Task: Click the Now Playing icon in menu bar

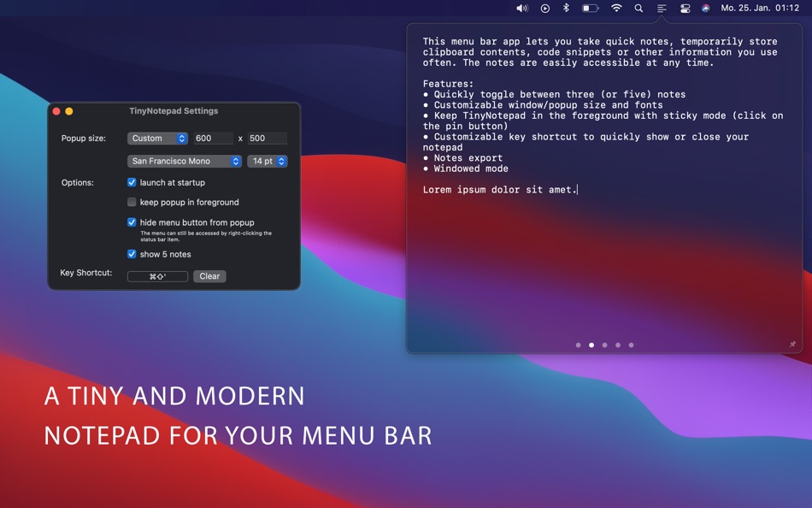Action: tap(544, 9)
